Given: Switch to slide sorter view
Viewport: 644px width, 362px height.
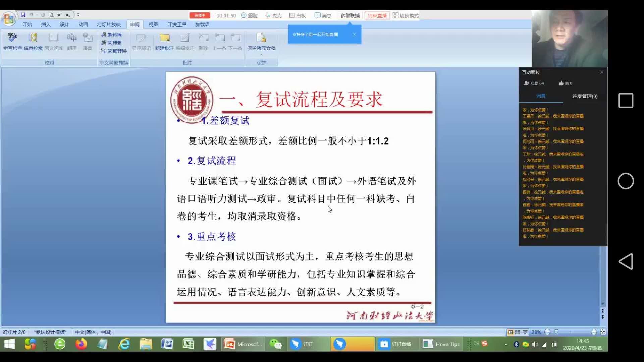Looking at the screenshot, I should point(518,332).
